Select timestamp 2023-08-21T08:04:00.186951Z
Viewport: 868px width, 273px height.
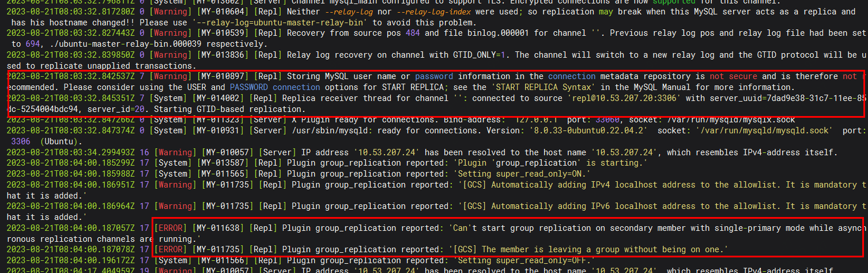(69, 185)
